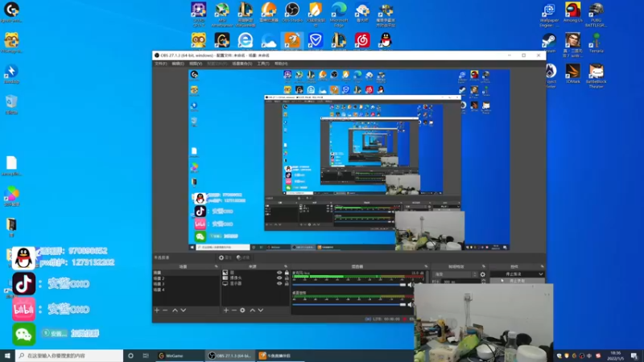This screenshot has height=362, width=644.
Task: Open the 文件(F) menu in OBS
Action: (x=160, y=64)
